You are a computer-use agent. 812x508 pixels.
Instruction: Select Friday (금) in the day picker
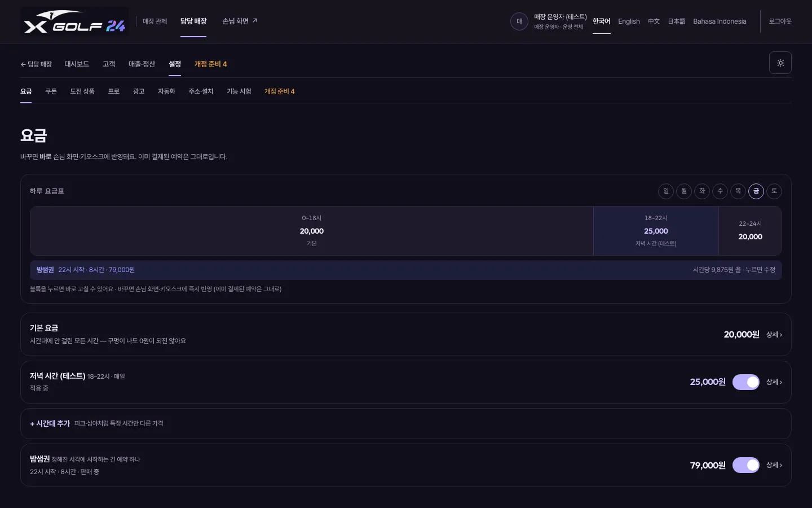[756, 191]
